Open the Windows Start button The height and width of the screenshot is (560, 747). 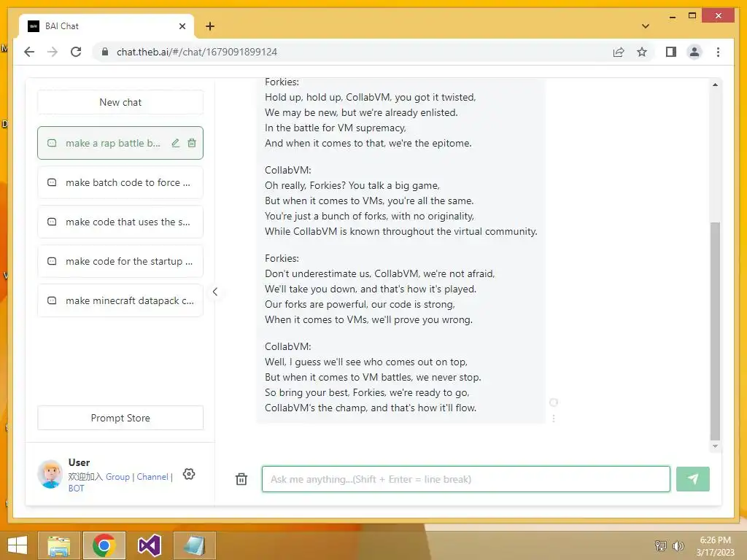click(18, 545)
